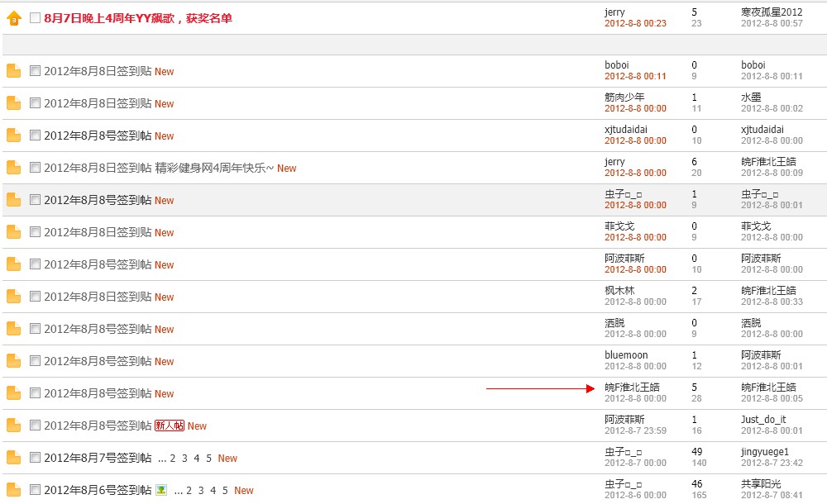Click folder icon in bluemoon's thread row
Image resolution: width=827 pixels, height=504 pixels.
[x=14, y=360]
